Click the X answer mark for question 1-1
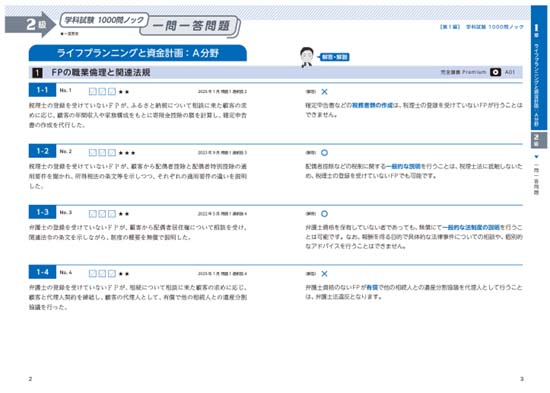This screenshot has height=393, width=550. (324, 92)
